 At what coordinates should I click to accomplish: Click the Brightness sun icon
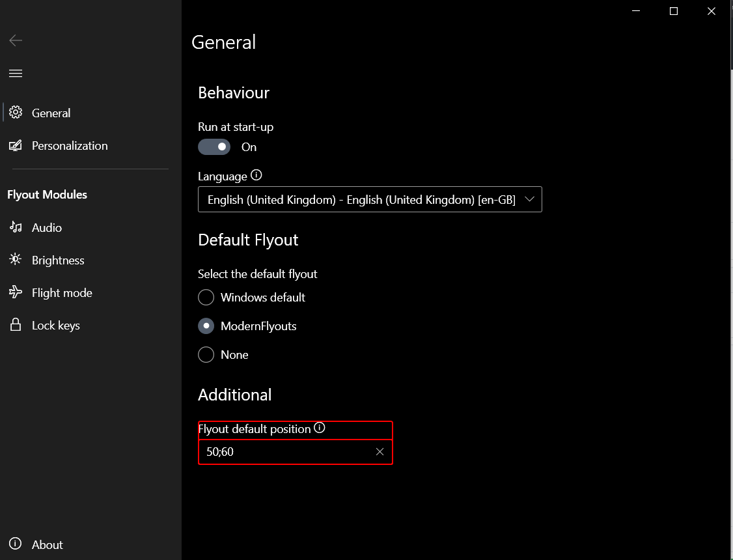click(16, 259)
